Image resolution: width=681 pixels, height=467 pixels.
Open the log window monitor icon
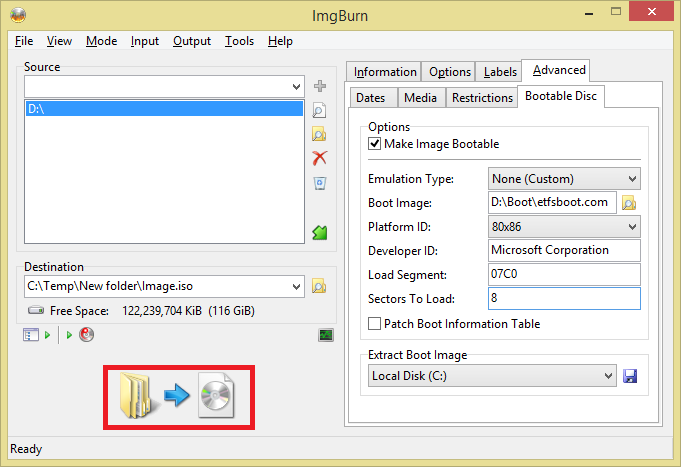pos(326,335)
